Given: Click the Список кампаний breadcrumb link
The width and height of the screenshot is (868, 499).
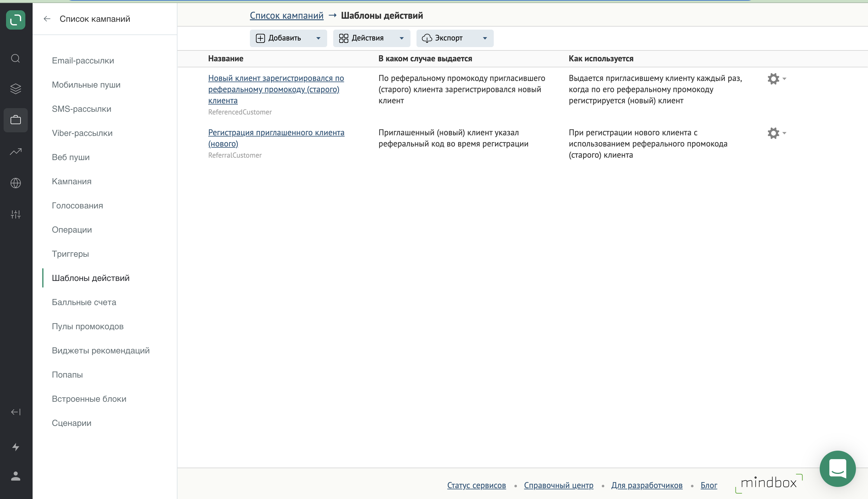Looking at the screenshot, I should pyautogui.click(x=287, y=15).
